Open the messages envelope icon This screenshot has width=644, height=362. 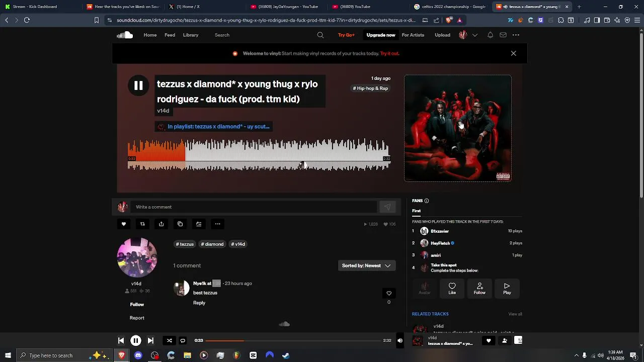503,35
